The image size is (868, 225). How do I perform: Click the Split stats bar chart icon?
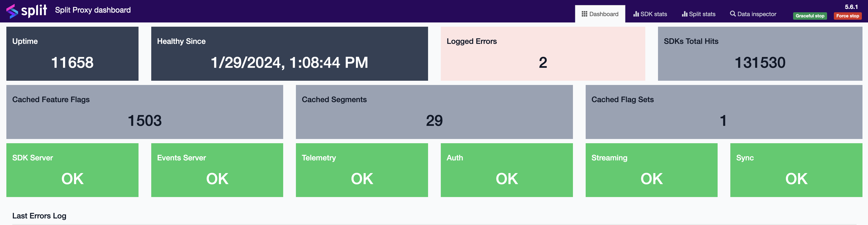(x=684, y=14)
